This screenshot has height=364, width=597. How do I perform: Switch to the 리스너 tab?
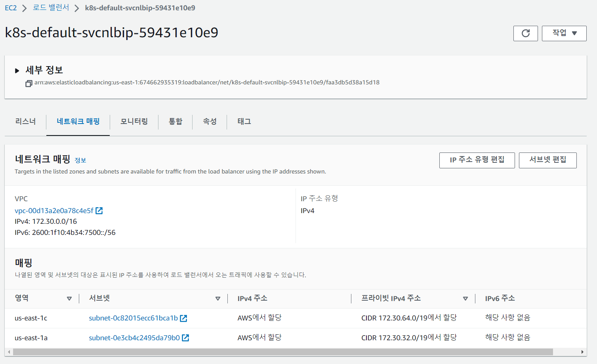pyautogui.click(x=25, y=122)
